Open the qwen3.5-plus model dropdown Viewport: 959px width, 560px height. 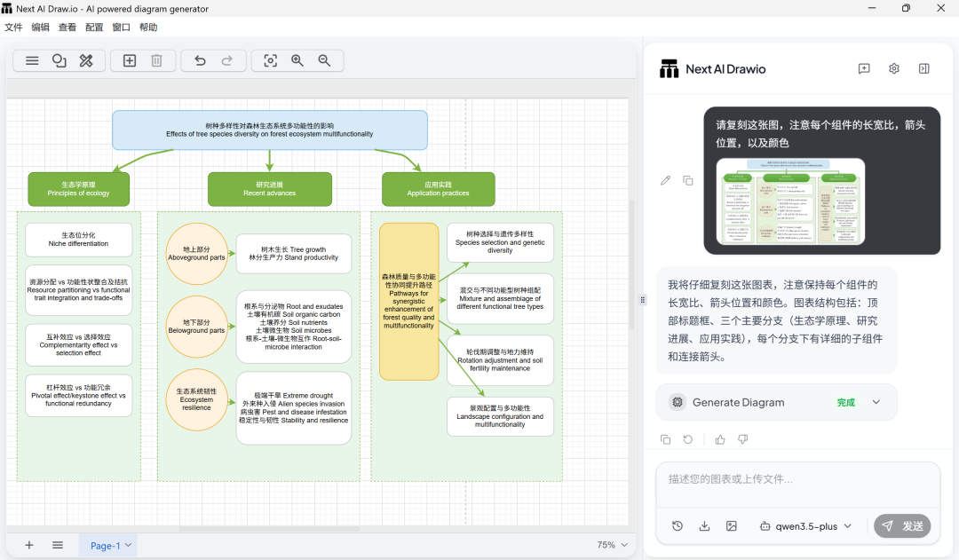point(805,525)
